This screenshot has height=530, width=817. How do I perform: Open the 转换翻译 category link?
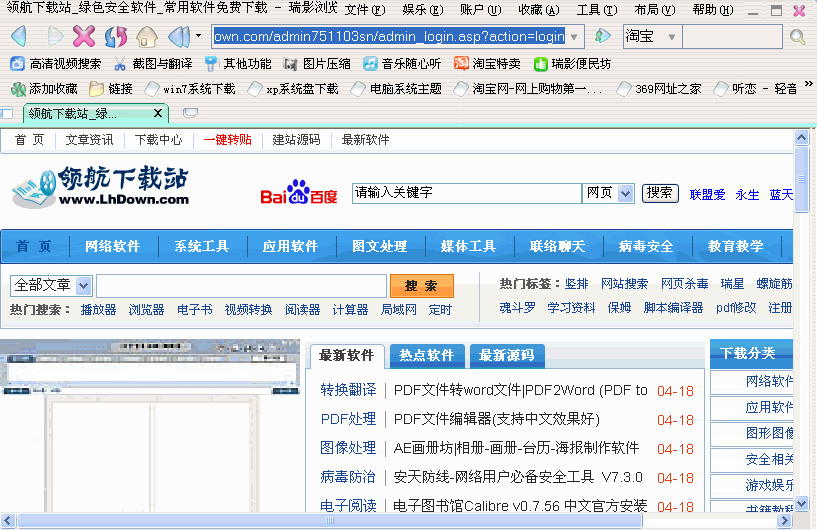(x=348, y=390)
